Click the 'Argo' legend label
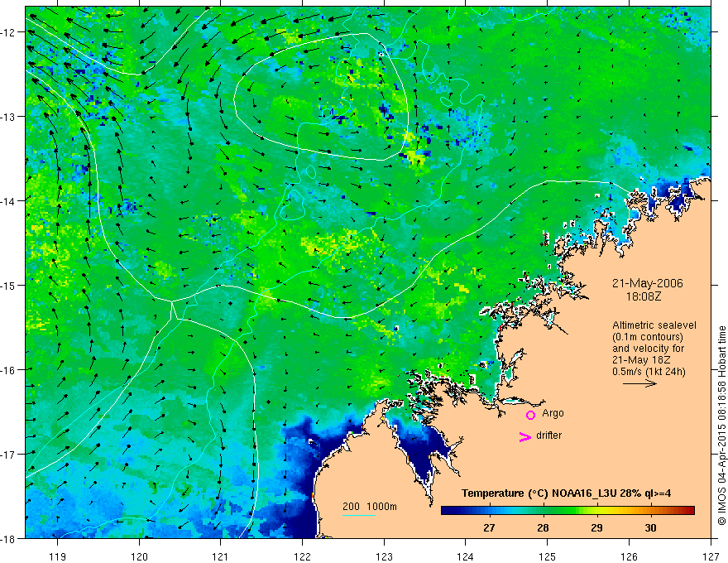728x563 pixels. click(x=553, y=413)
